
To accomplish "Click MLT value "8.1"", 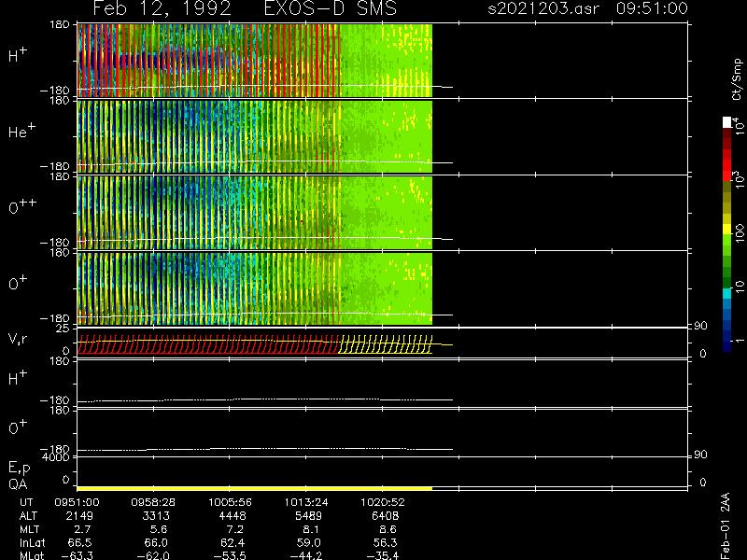I will click(x=311, y=529).
